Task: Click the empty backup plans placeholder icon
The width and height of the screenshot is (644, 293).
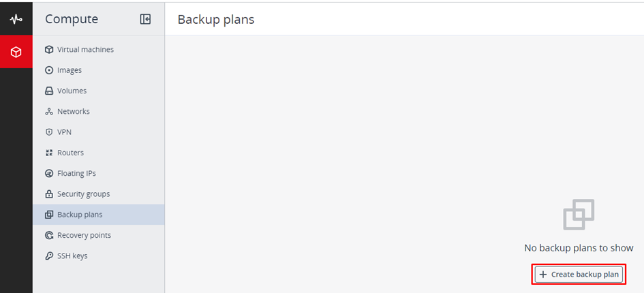Action: (579, 214)
